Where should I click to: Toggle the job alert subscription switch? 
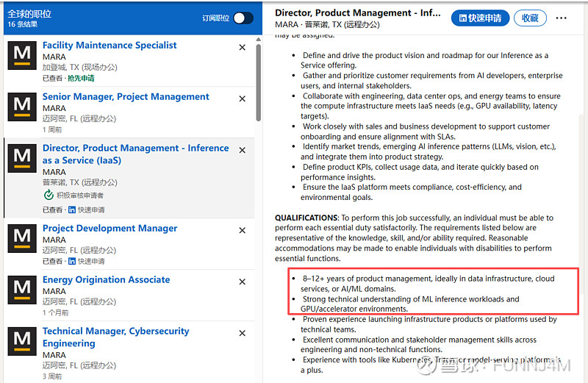[243, 18]
